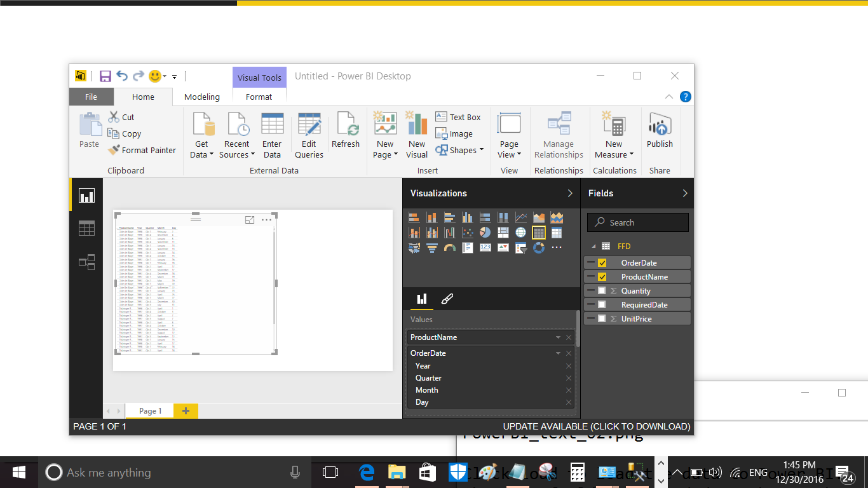This screenshot has height=488, width=868.
Task: Switch to Data view in left sidebar
Action: pos(86,228)
